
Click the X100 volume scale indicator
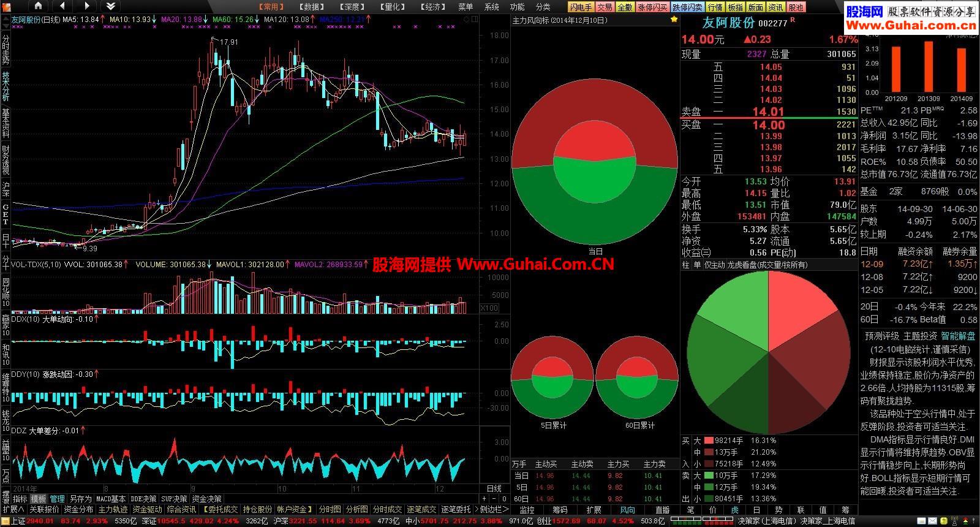pos(489,308)
